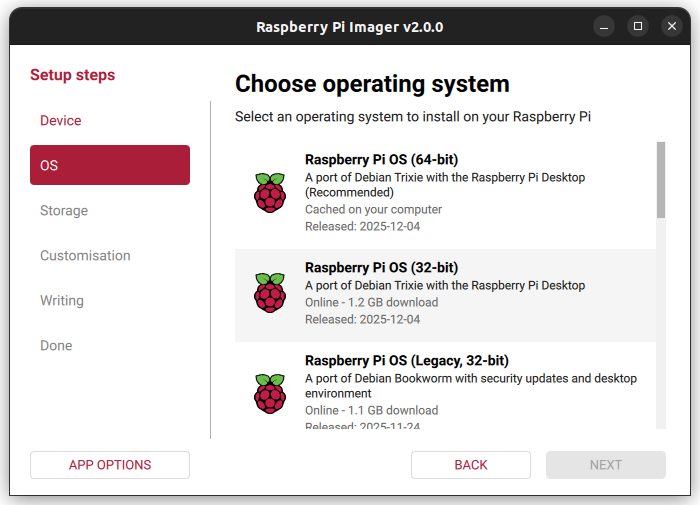Choose the Raspberry Pi OS (64-bit) title
This screenshot has width=700, height=505.
pyautogui.click(x=381, y=159)
